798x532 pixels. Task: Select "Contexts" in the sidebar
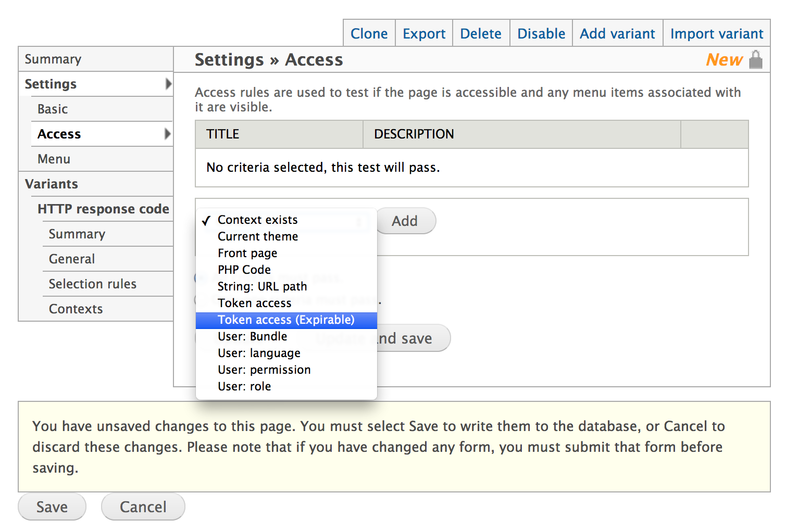coord(76,309)
